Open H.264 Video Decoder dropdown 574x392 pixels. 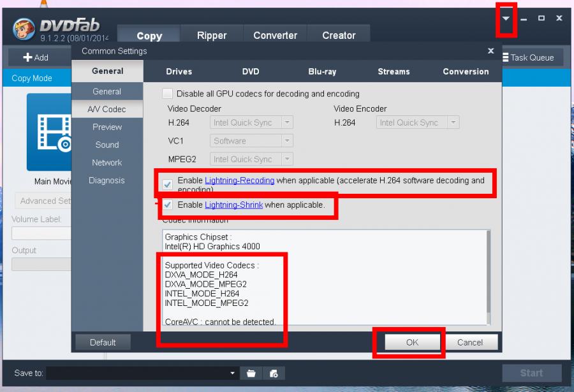[251, 122]
